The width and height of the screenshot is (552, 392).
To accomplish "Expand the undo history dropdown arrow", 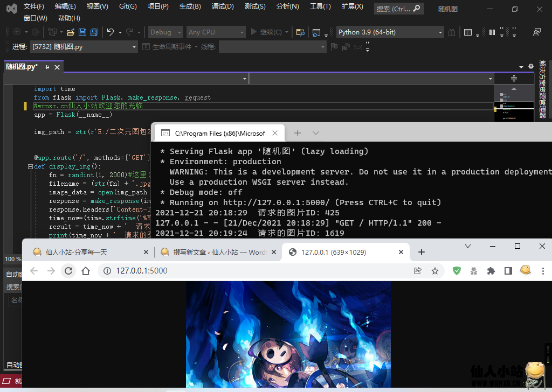I will 120,32.
